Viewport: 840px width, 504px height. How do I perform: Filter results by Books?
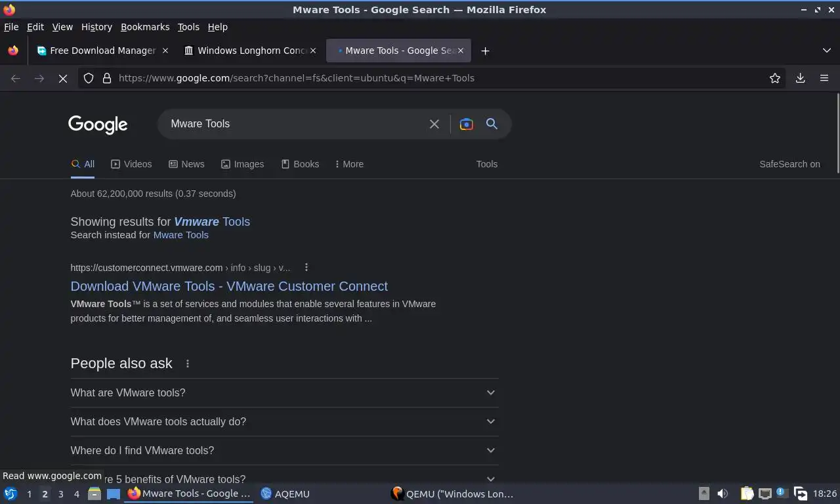point(300,164)
